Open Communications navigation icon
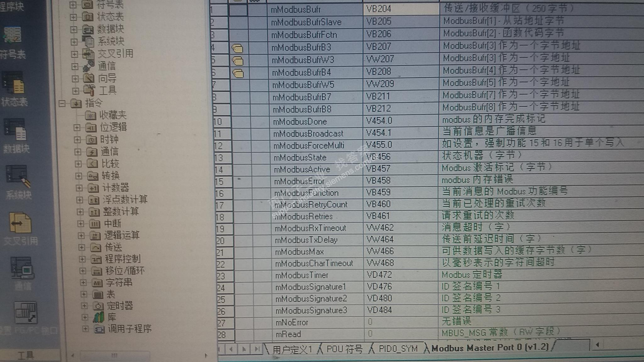The height and width of the screenshot is (362, 644). 22,268
